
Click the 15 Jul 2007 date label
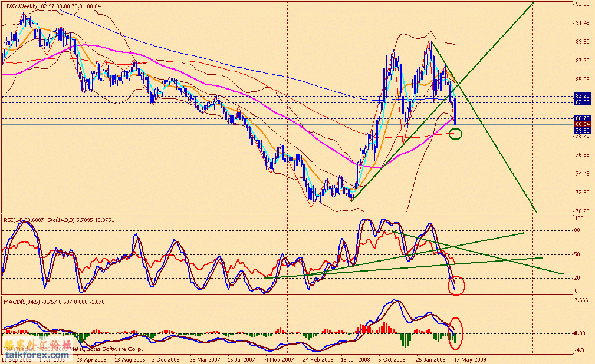click(241, 359)
